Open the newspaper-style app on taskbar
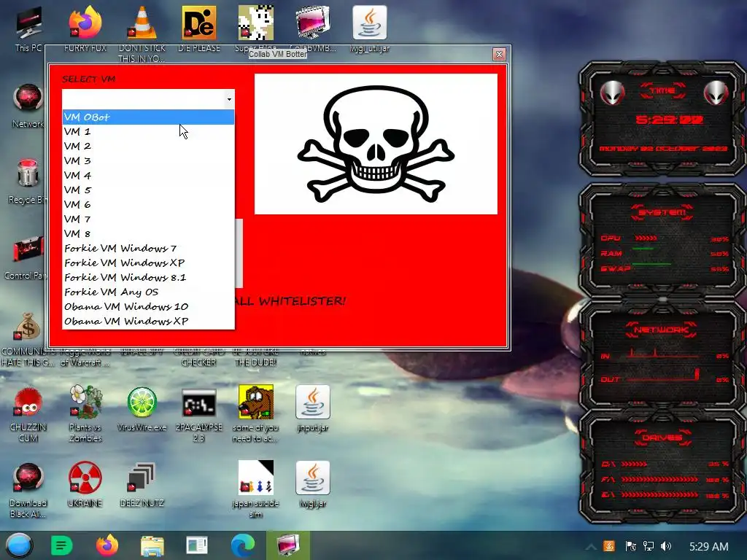The width and height of the screenshot is (747, 560). tap(197, 545)
